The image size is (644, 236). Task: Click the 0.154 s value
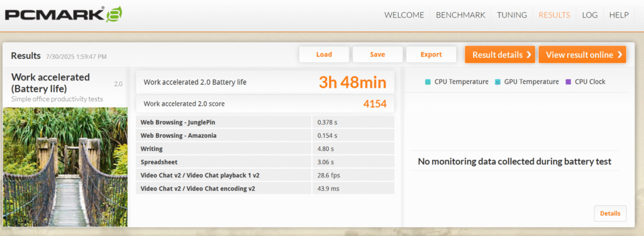tap(327, 135)
